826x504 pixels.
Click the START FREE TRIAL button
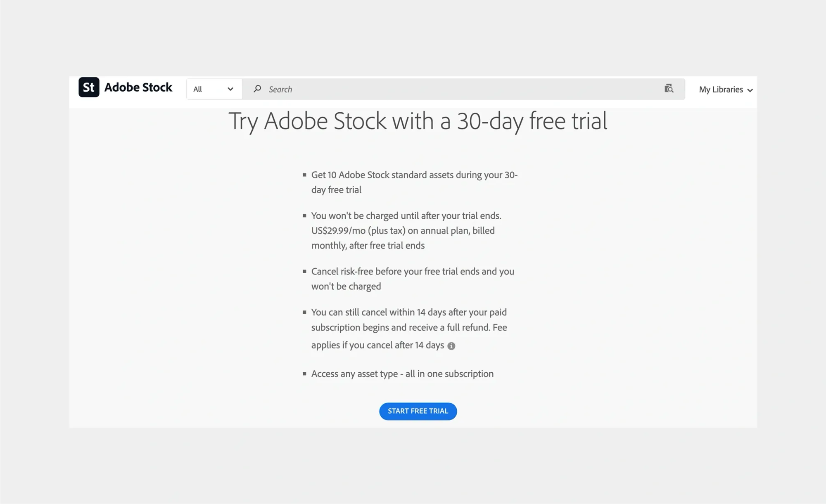pyautogui.click(x=418, y=411)
